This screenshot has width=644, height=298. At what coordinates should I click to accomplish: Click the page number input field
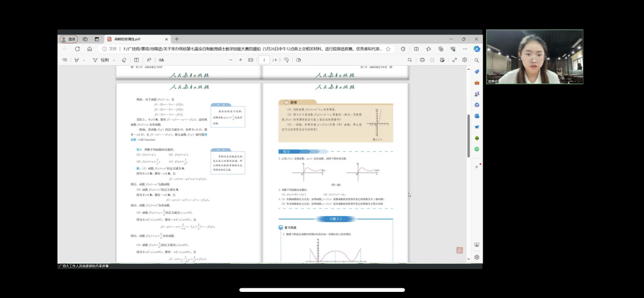pyautogui.click(x=264, y=60)
